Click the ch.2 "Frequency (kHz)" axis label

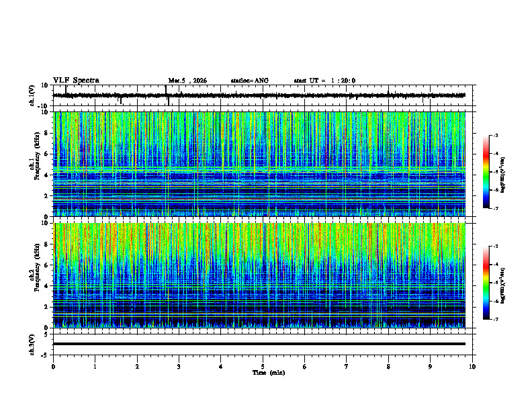coord(37,267)
